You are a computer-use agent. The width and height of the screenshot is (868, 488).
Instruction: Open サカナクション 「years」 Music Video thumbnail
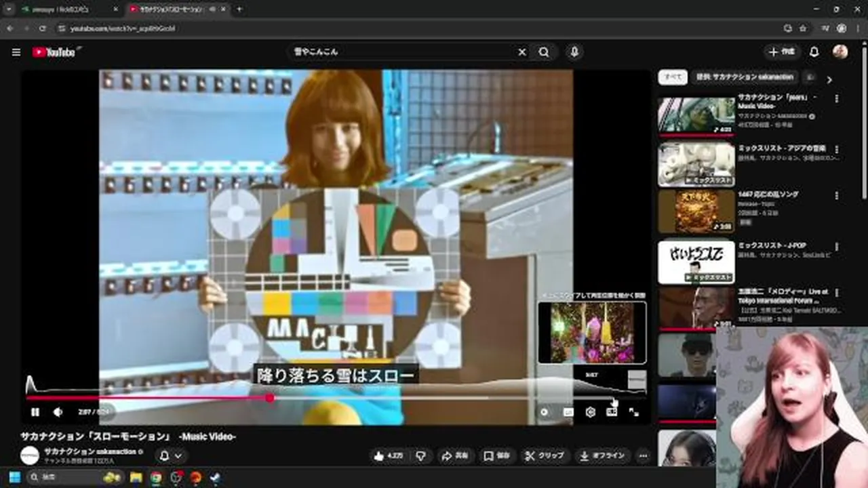pyautogui.click(x=696, y=116)
